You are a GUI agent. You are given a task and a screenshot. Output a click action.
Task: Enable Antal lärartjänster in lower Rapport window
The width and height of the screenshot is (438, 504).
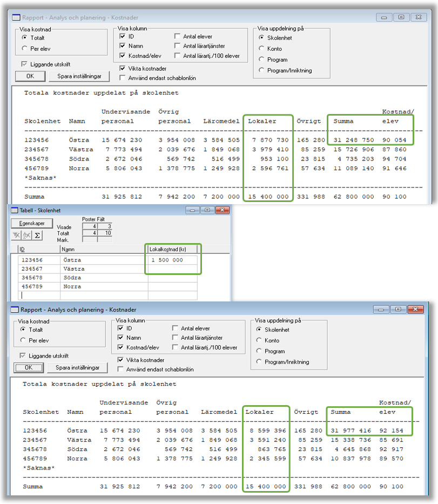(x=175, y=338)
